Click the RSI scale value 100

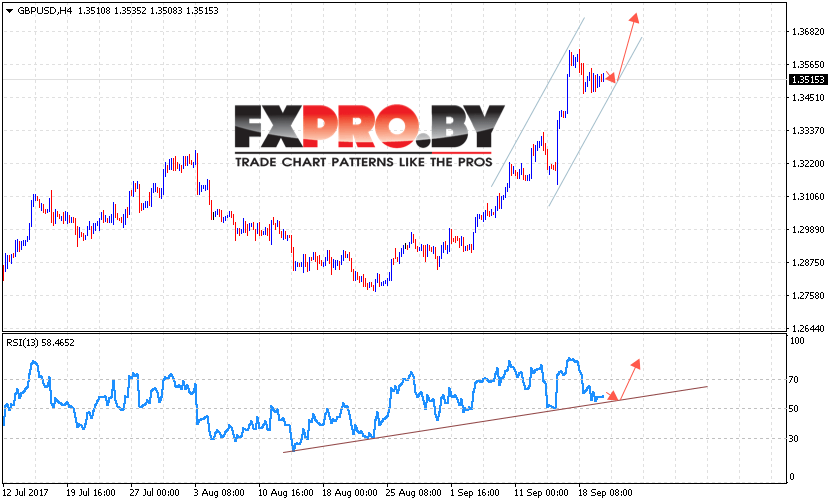pos(797,341)
